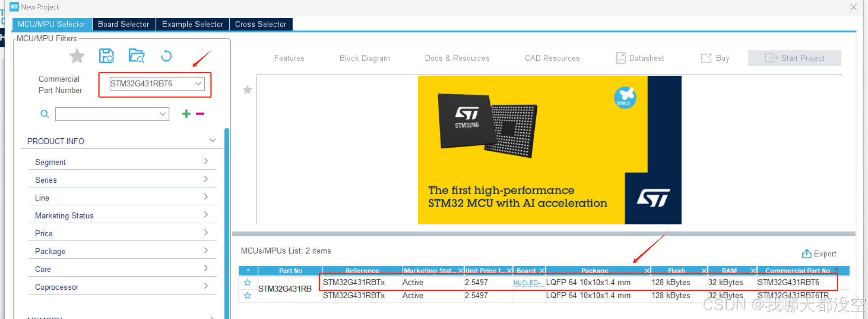
Task: Open the load saved search folder icon
Action: (x=137, y=56)
